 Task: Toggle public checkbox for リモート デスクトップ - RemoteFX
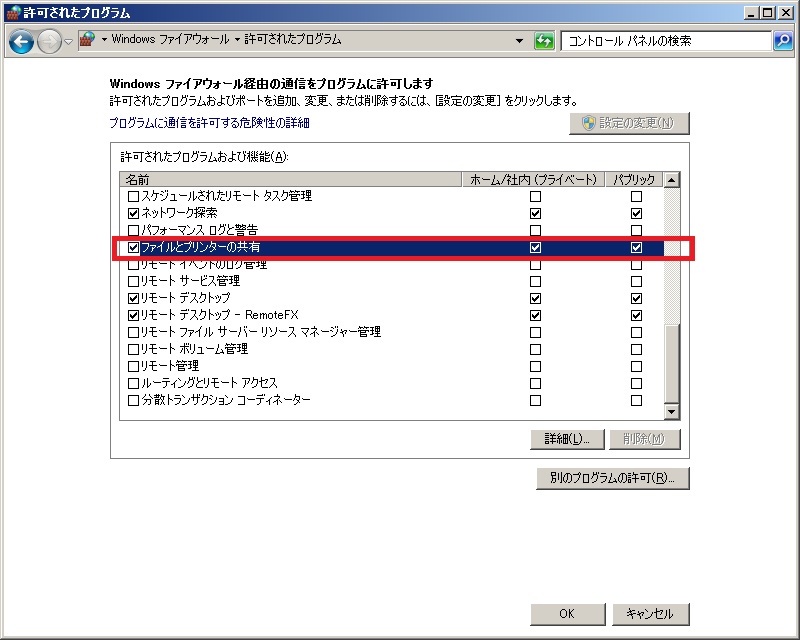pos(636,315)
